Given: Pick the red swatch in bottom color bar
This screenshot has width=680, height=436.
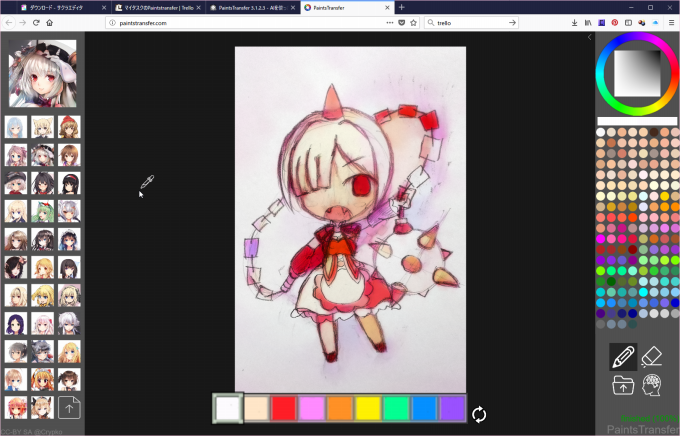Looking at the screenshot, I should click(284, 408).
